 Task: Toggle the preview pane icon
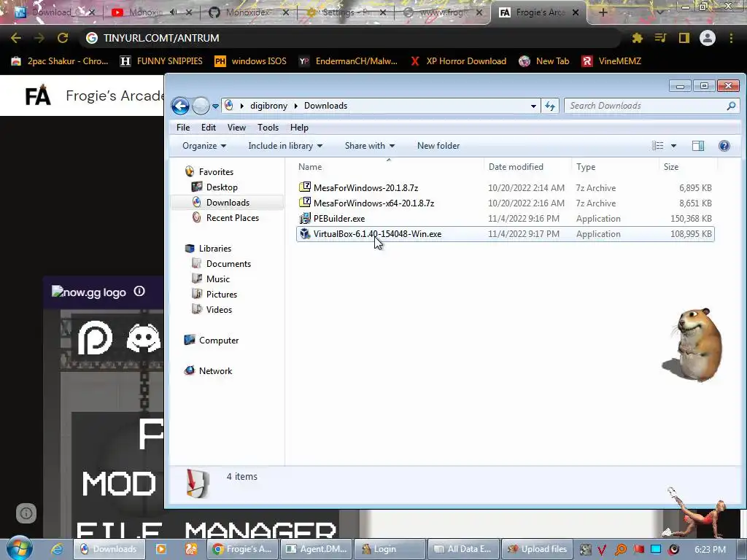(x=698, y=146)
